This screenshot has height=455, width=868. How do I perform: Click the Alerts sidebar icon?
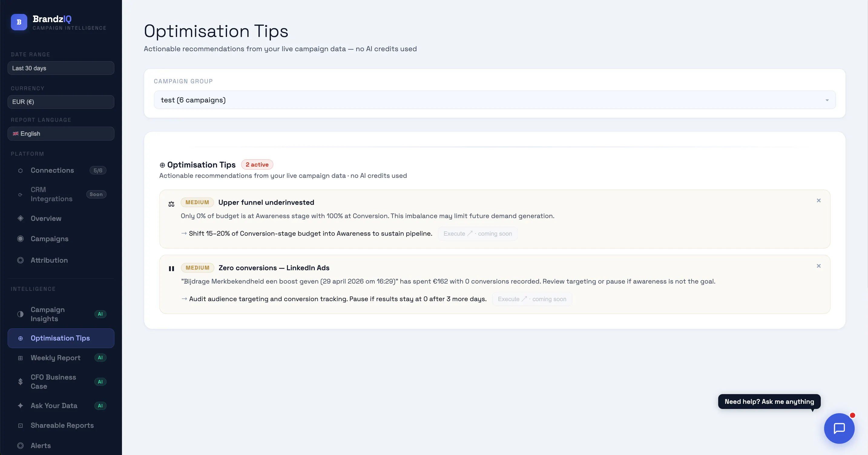point(20,446)
